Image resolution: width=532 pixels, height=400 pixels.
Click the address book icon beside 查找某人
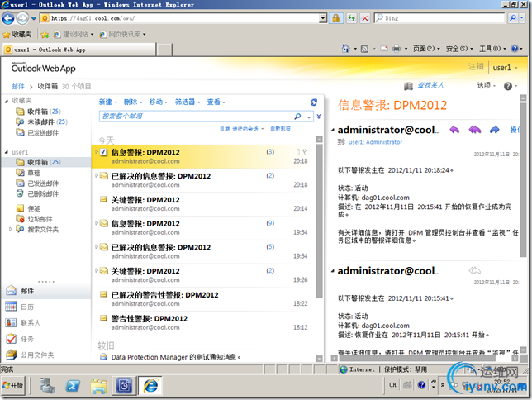[408, 86]
